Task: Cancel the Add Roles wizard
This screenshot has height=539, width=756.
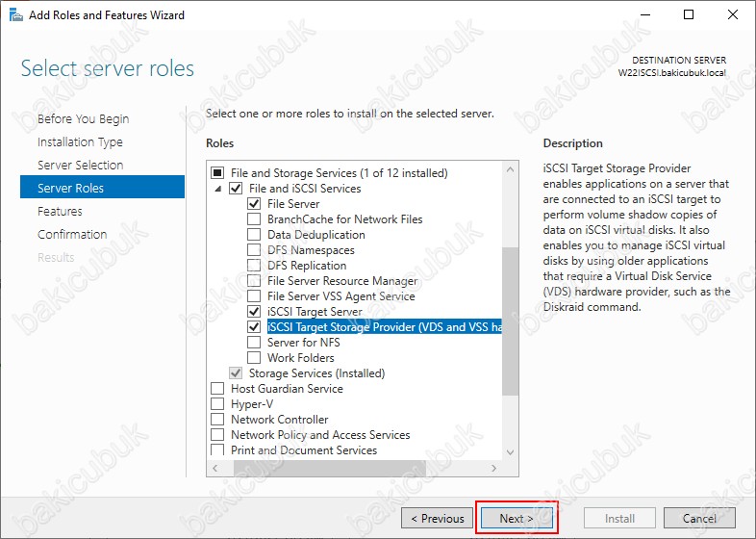Action: point(699,519)
